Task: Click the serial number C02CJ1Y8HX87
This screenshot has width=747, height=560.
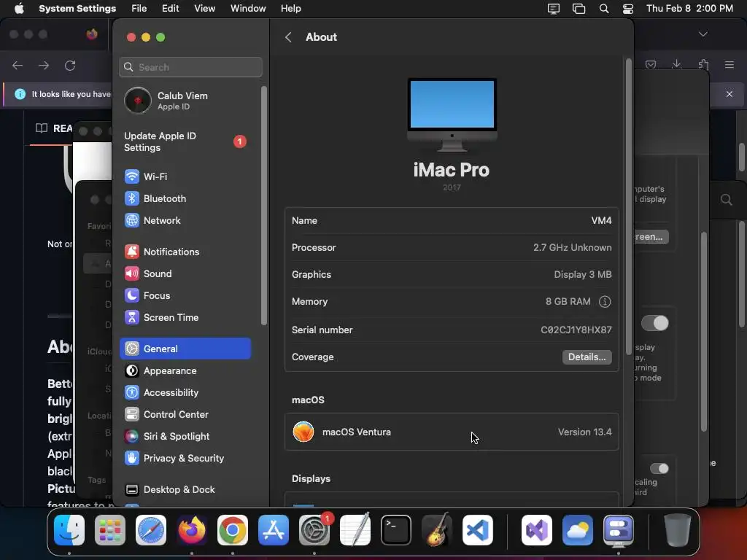Action: 576,330
